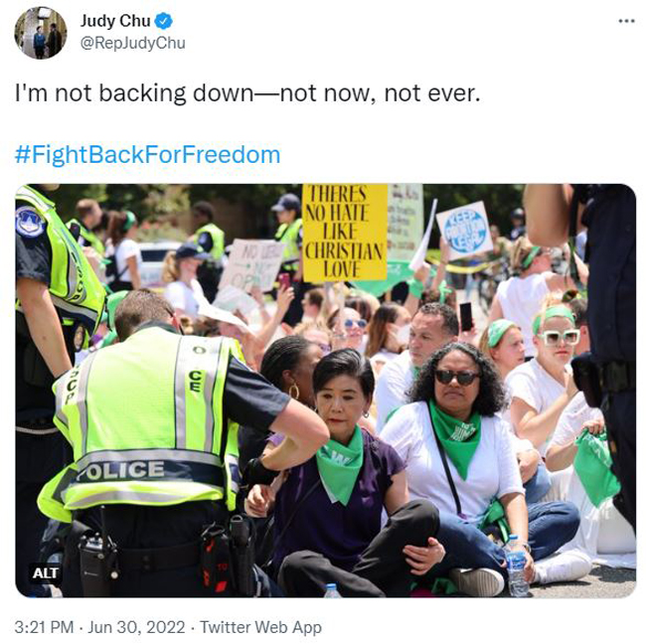The image size is (646, 644).
Task: Click the Judy Chu display name
Action: point(115,21)
